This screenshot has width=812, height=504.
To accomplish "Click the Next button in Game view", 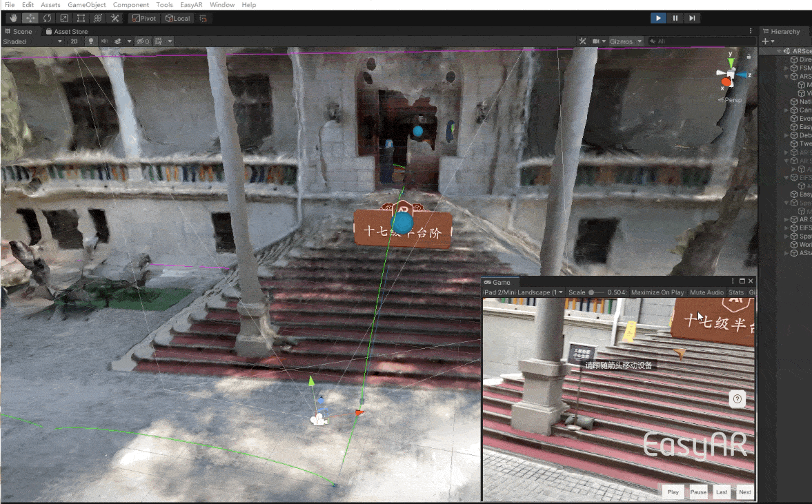I will coord(744,492).
